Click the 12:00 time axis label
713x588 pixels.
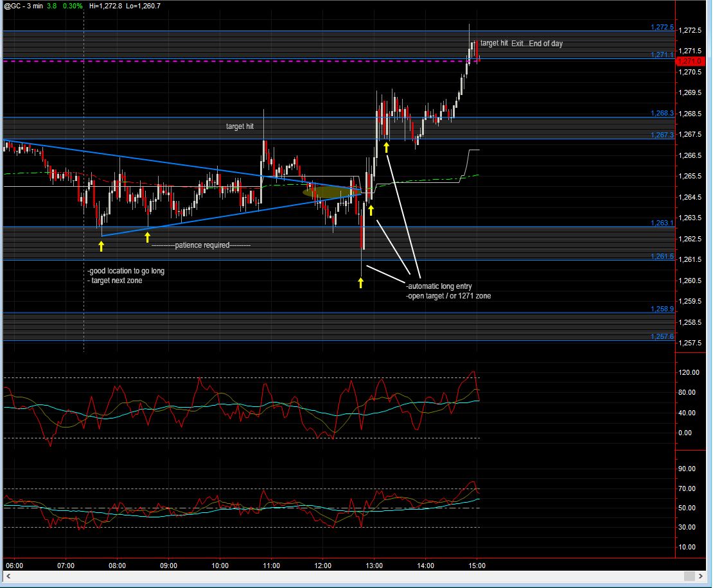pos(323,566)
